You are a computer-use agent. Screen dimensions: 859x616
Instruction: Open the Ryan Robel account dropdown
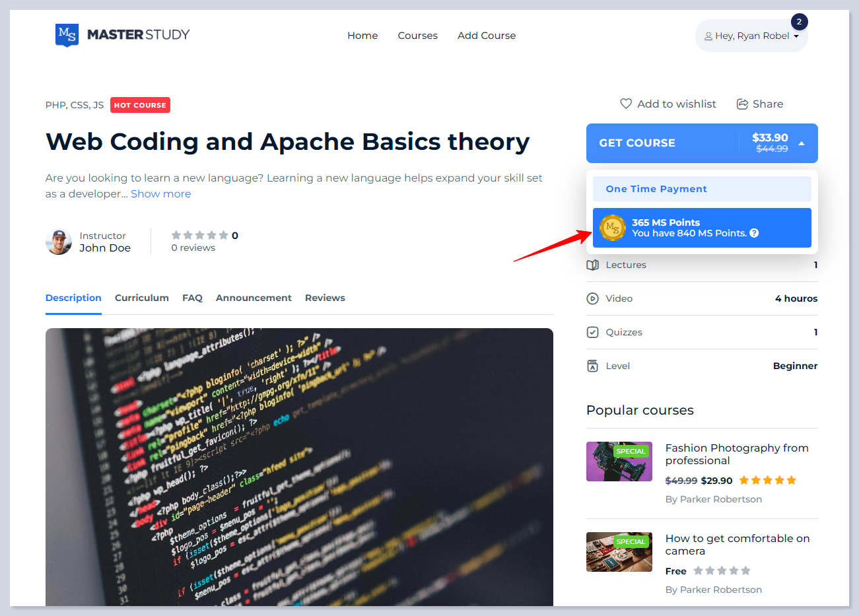coord(751,36)
